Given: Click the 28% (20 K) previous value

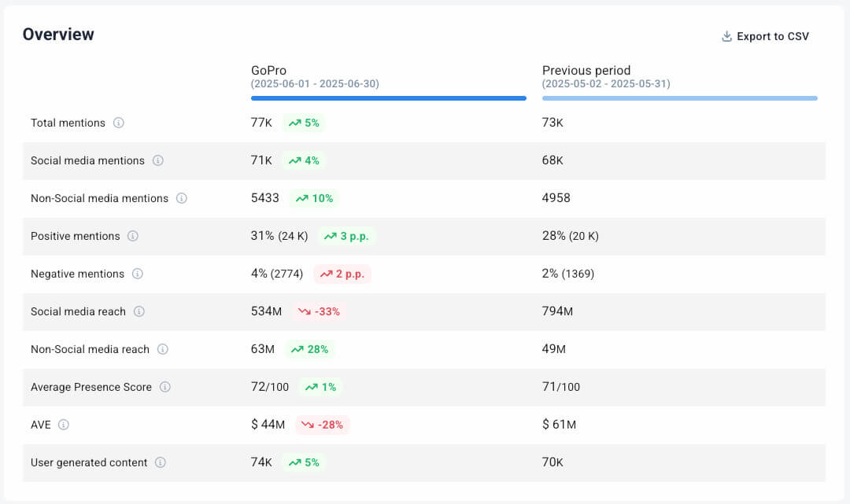Looking at the screenshot, I should [x=571, y=236].
